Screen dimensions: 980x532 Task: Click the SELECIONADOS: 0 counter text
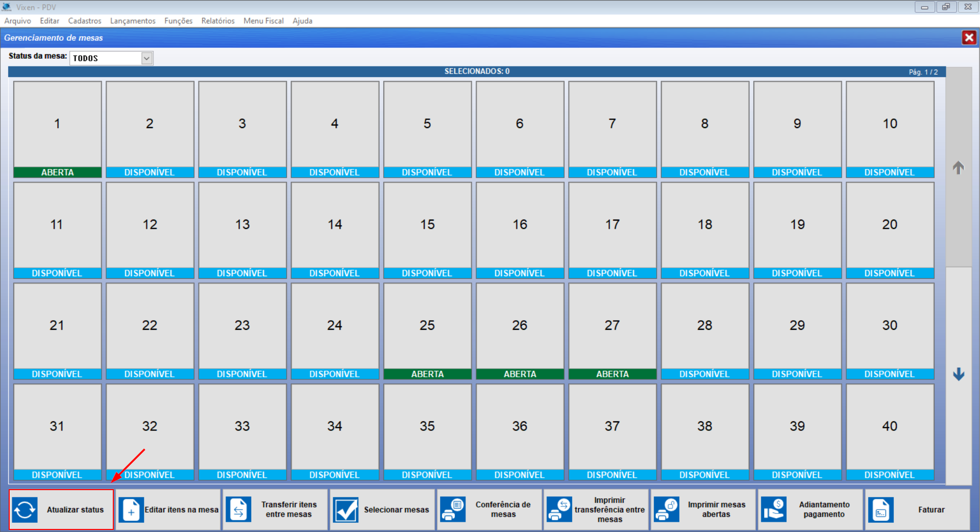[x=477, y=71]
